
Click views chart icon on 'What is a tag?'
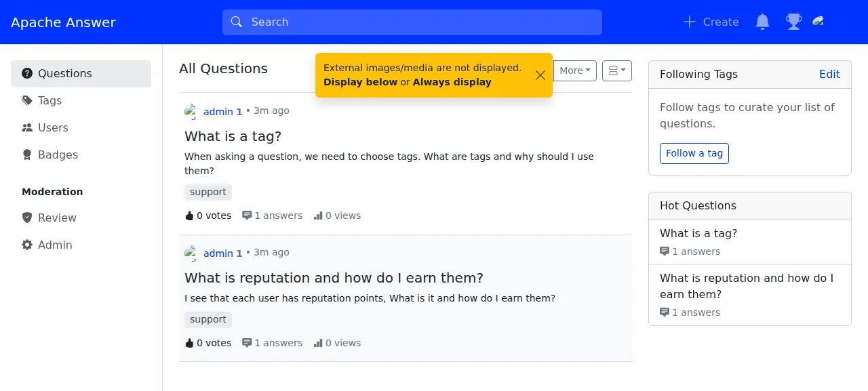(x=318, y=215)
